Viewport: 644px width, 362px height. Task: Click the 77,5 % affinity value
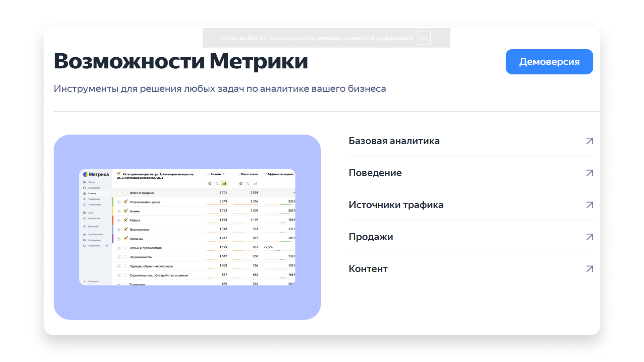coord(268,247)
